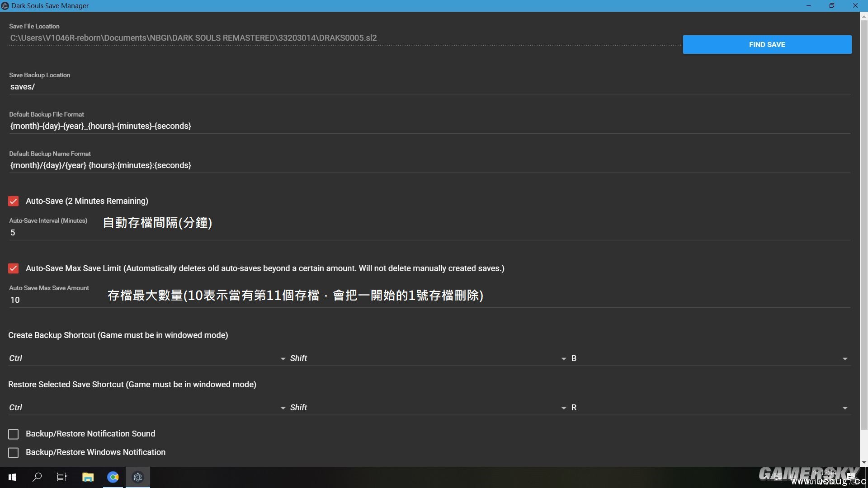Minimize the Save Manager window
Image resolution: width=868 pixels, height=488 pixels.
(x=808, y=5)
